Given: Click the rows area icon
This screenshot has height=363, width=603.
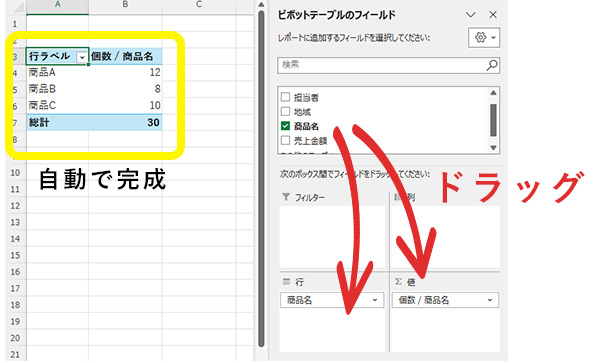Looking at the screenshot, I should pos(286,282).
